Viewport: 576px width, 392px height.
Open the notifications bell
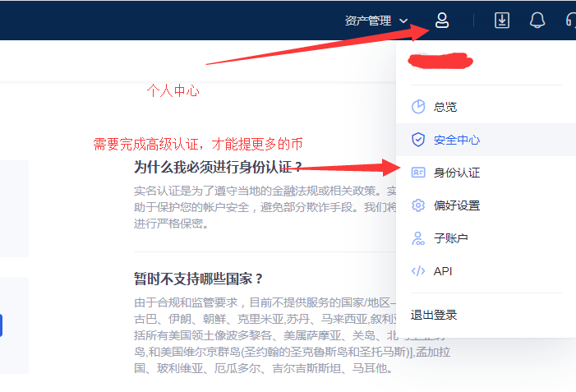(x=537, y=21)
